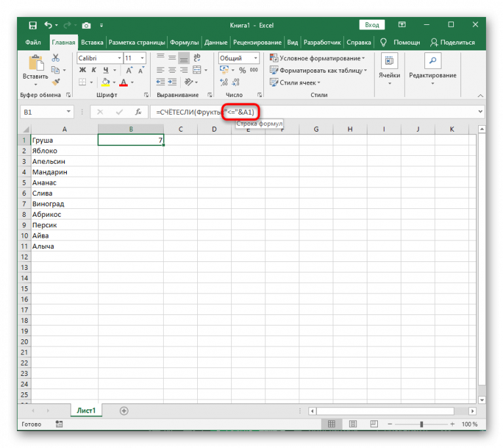Toggle Italic formatting (К)
This screenshot has height=448, width=503.
point(92,70)
